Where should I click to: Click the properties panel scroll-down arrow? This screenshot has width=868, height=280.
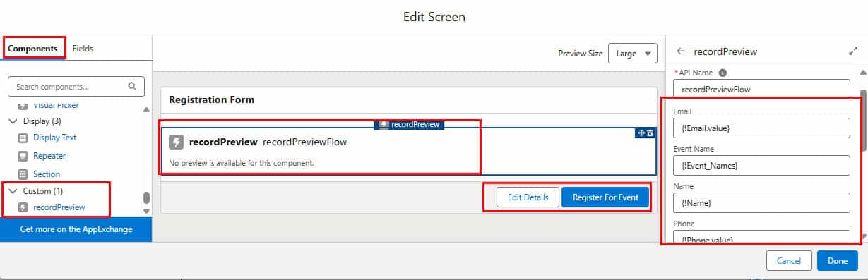tap(863, 237)
